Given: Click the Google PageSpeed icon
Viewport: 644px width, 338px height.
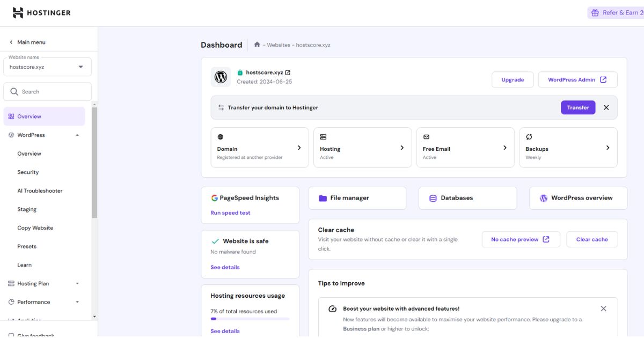Looking at the screenshot, I should 214,198.
